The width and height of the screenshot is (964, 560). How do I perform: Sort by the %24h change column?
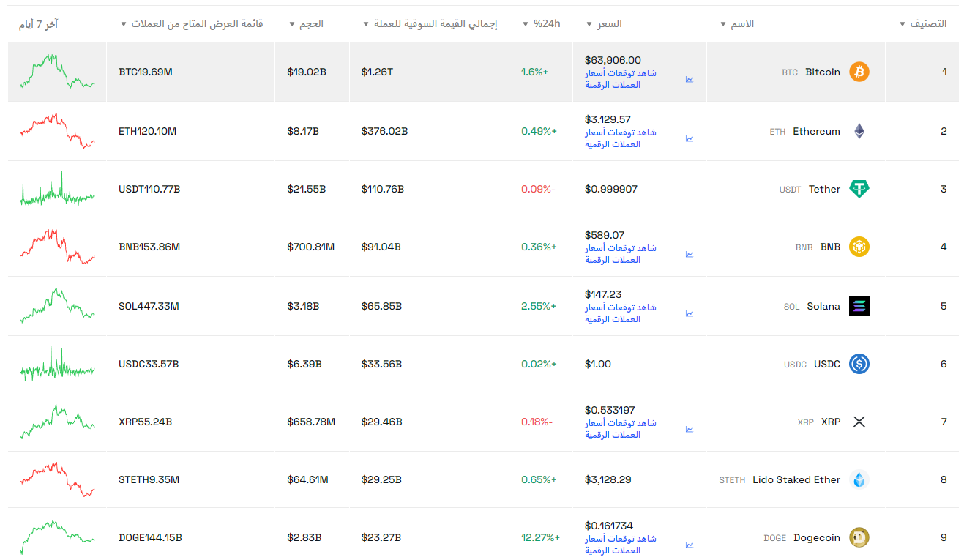point(542,24)
